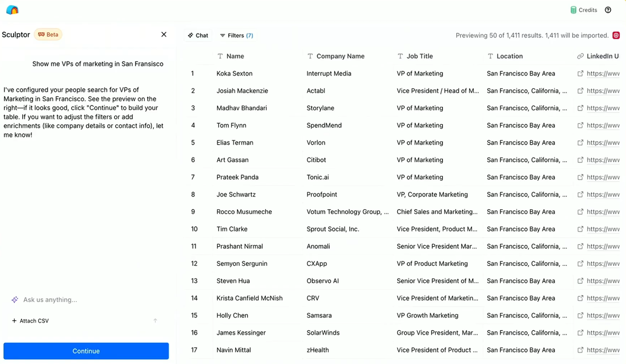This screenshot has height=364, width=626.
Task: Open LinkedIn link icon for James Kessinger
Action: 580,333
